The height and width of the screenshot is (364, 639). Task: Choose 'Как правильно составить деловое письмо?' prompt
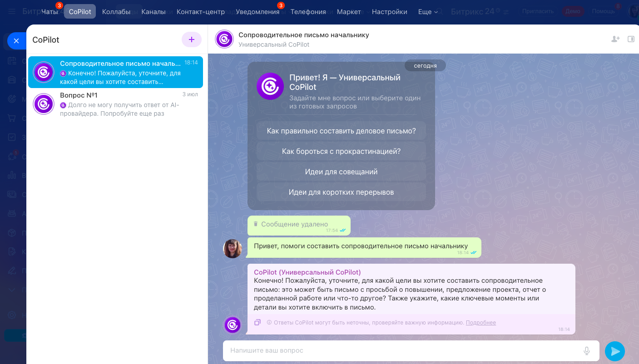[342, 131]
